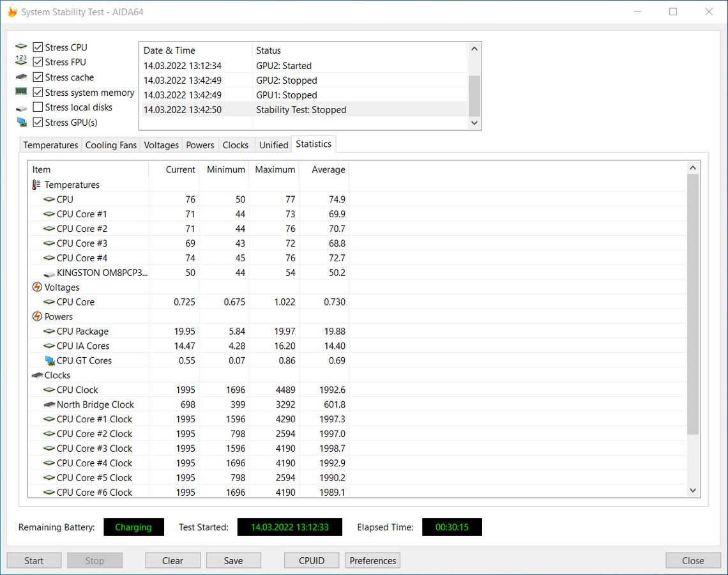Click the Item column header
The height and width of the screenshot is (575, 728).
coord(88,169)
